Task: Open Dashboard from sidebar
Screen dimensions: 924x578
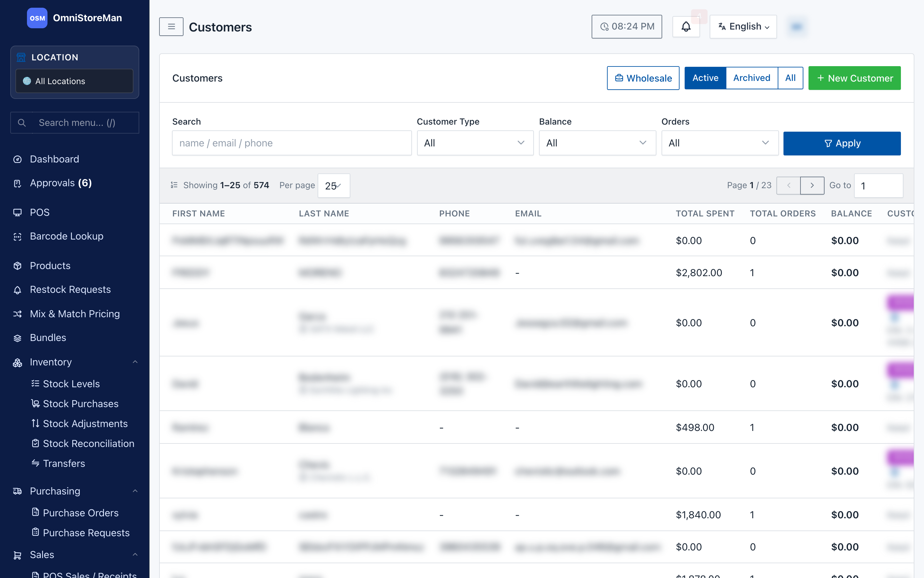Action: (54, 159)
